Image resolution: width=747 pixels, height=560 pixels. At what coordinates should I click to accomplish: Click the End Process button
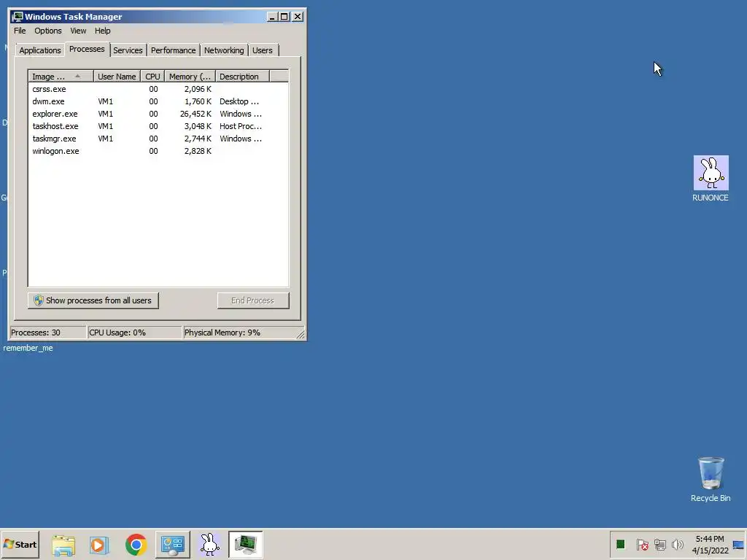pyautogui.click(x=253, y=300)
